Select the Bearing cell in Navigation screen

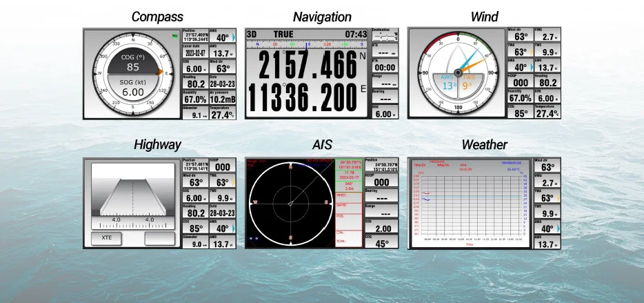click(385, 96)
